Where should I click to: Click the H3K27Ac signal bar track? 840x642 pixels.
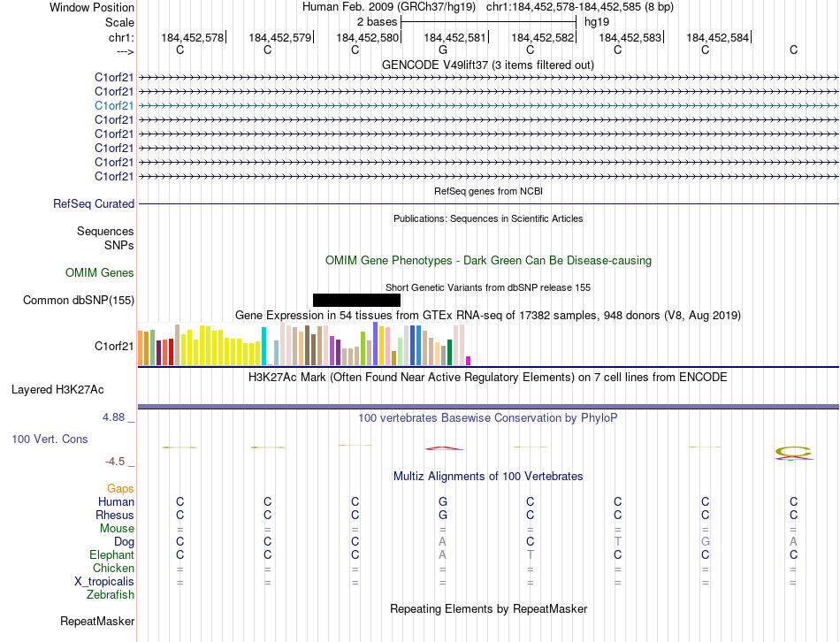click(488, 407)
